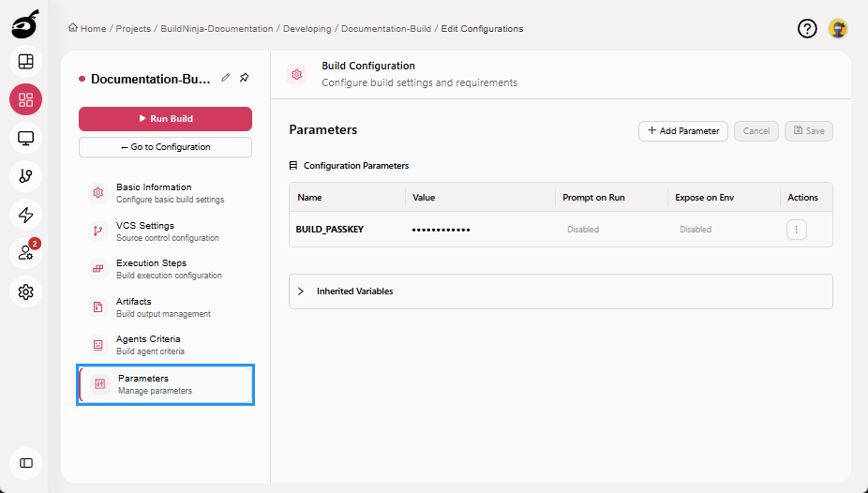868x493 pixels.
Task: Click the Run Build button
Action: coord(165,119)
